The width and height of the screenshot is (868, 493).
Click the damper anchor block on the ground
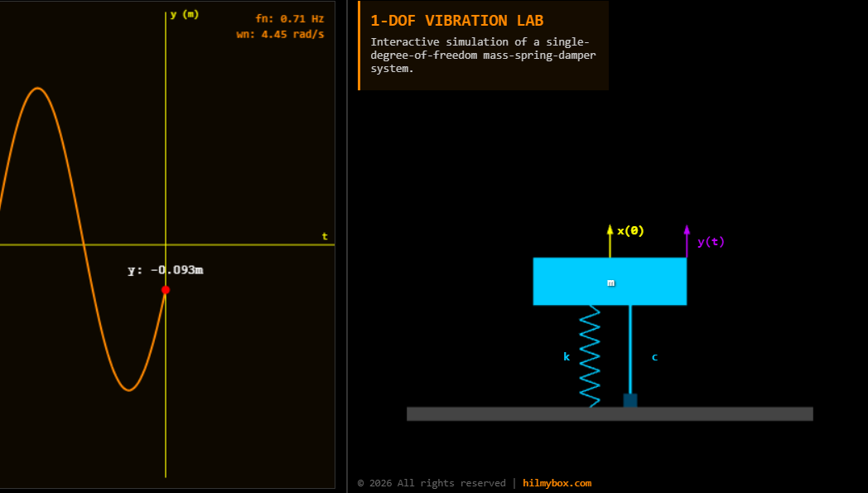click(631, 402)
